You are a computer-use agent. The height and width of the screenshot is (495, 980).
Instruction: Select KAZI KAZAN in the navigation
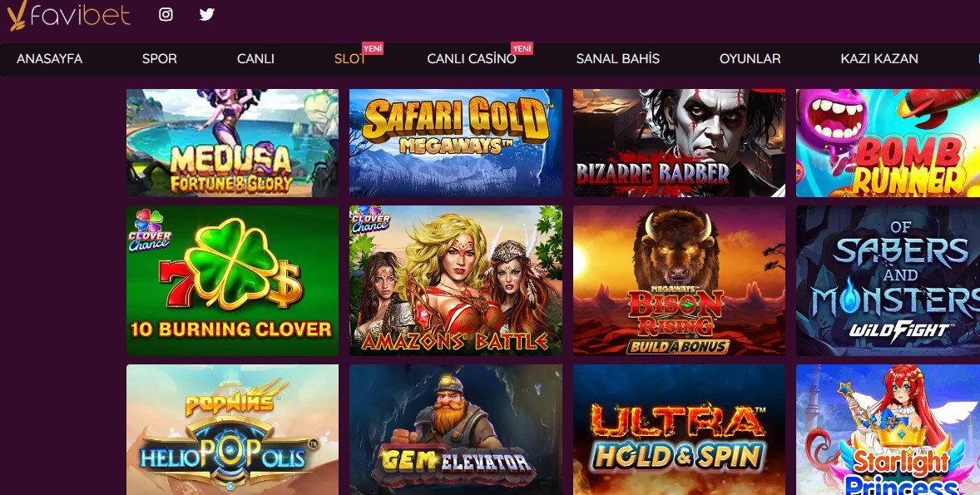879,59
